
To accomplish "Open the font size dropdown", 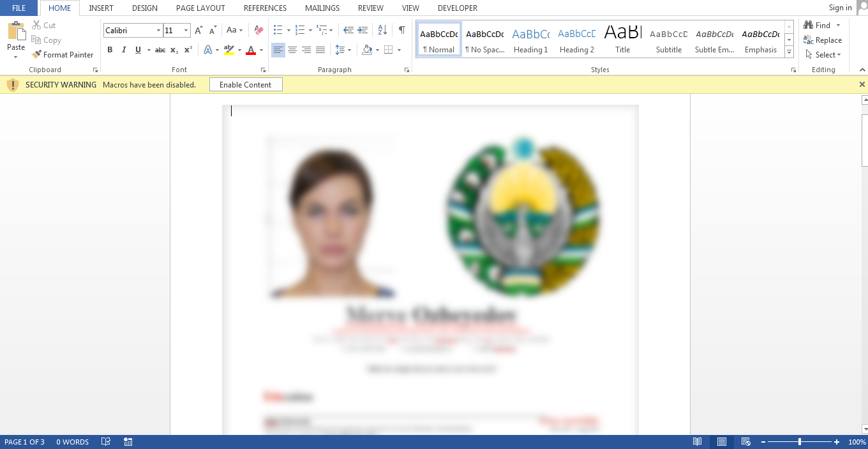I will [186, 31].
